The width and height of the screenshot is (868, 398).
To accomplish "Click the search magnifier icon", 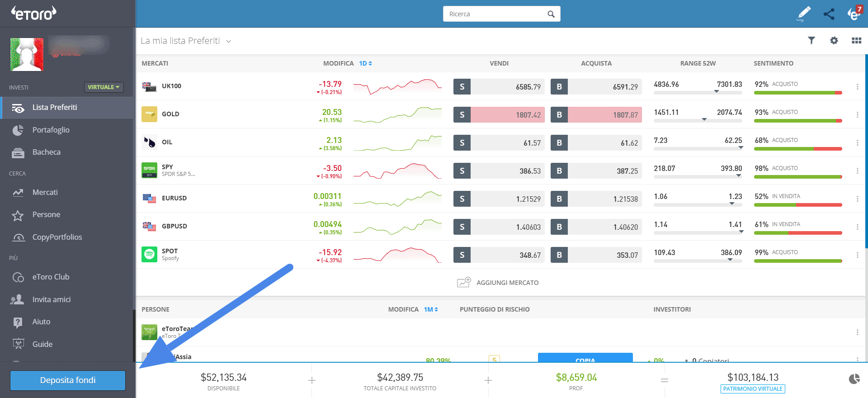I will [x=551, y=14].
